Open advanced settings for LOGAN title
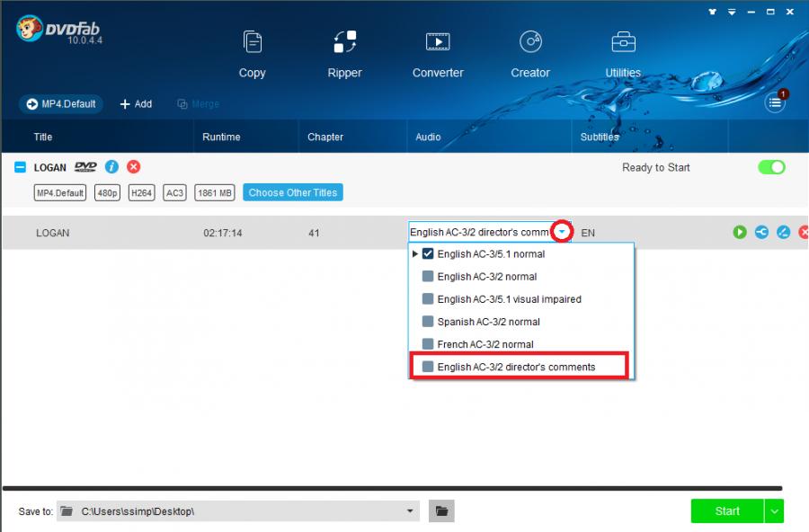 pyautogui.click(x=761, y=232)
